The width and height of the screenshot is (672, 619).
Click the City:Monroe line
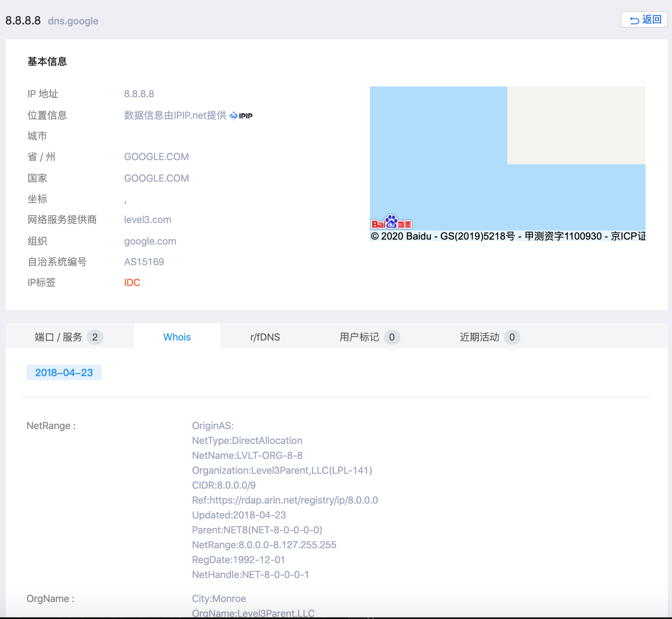point(219,599)
